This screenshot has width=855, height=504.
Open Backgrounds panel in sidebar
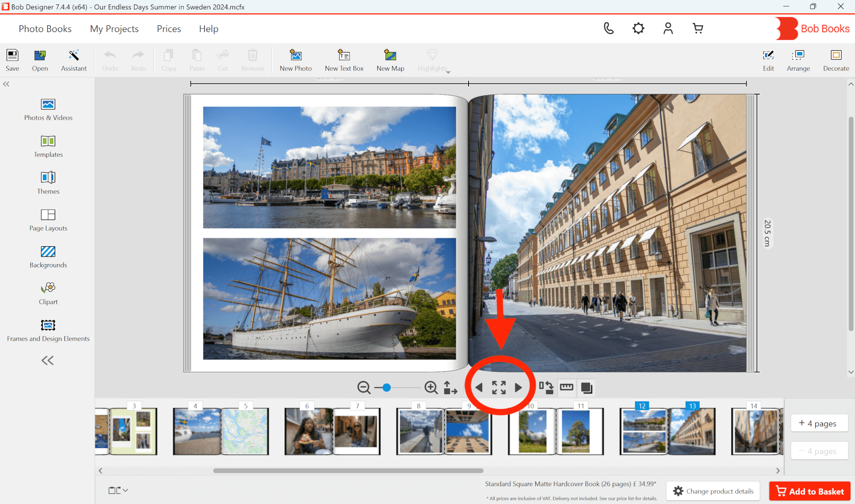tap(48, 257)
